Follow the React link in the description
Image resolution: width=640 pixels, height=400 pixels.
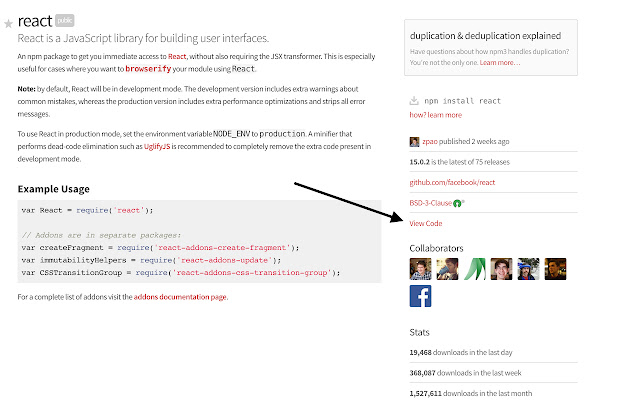pos(177,56)
